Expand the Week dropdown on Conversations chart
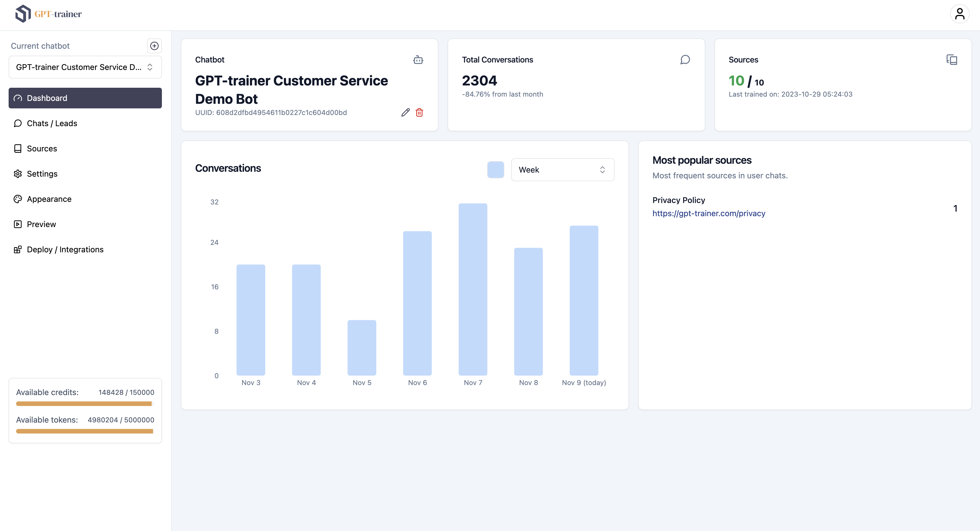This screenshot has width=980, height=531. (x=562, y=169)
